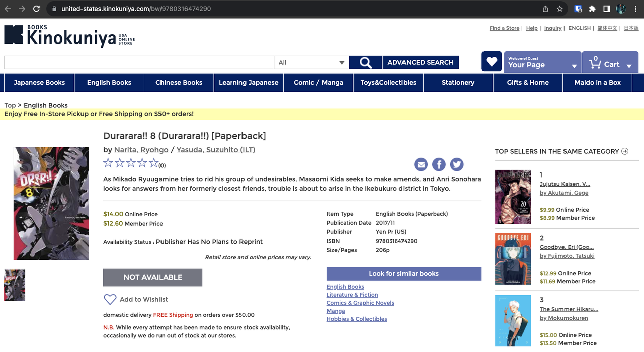Open author Narita, Ryohgo link
Image resolution: width=644 pixels, height=352 pixels.
point(141,150)
